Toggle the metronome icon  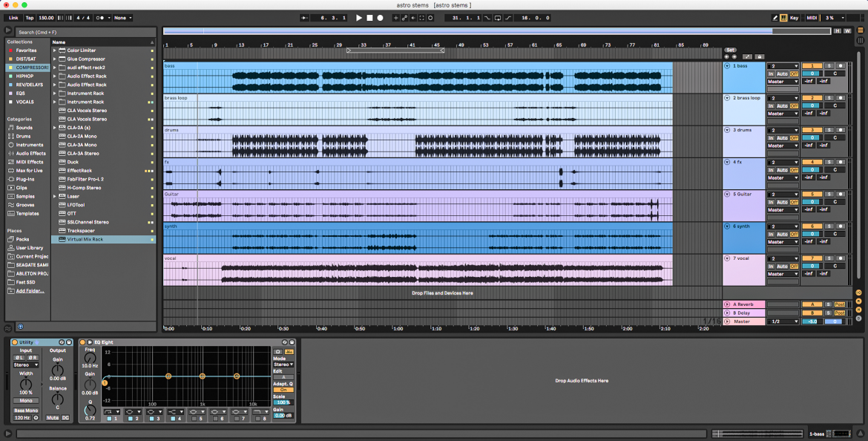coord(100,18)
